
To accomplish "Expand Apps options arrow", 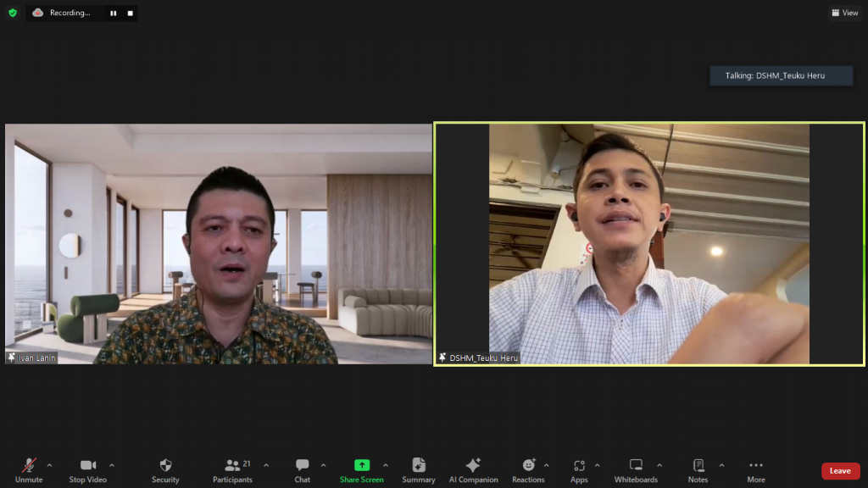I will [x=598, y=465].
